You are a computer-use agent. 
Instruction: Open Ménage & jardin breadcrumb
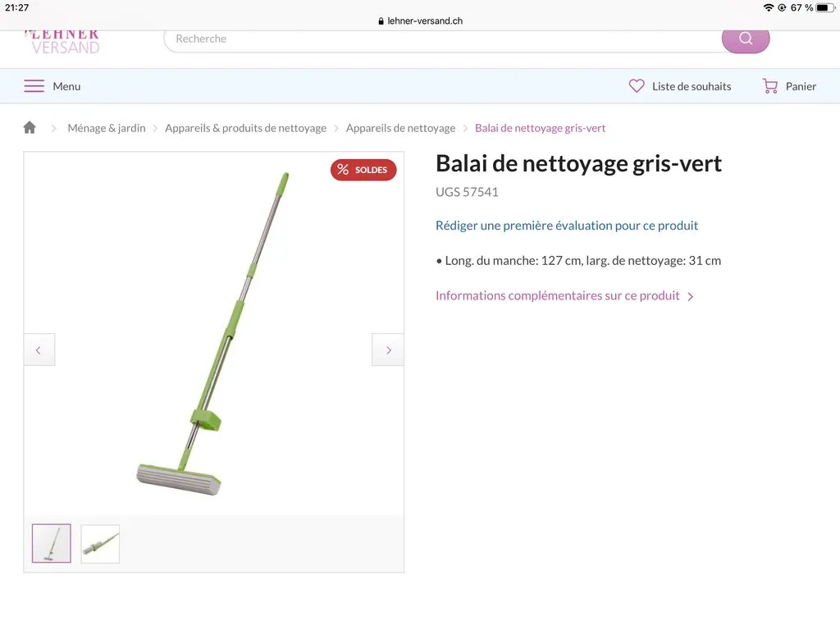click(x=107, y=128)
